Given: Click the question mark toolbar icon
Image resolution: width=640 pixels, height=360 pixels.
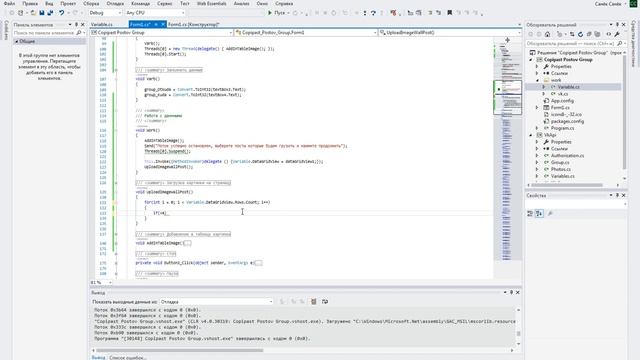Looking at the screenshot, I should tap(373, 13).
